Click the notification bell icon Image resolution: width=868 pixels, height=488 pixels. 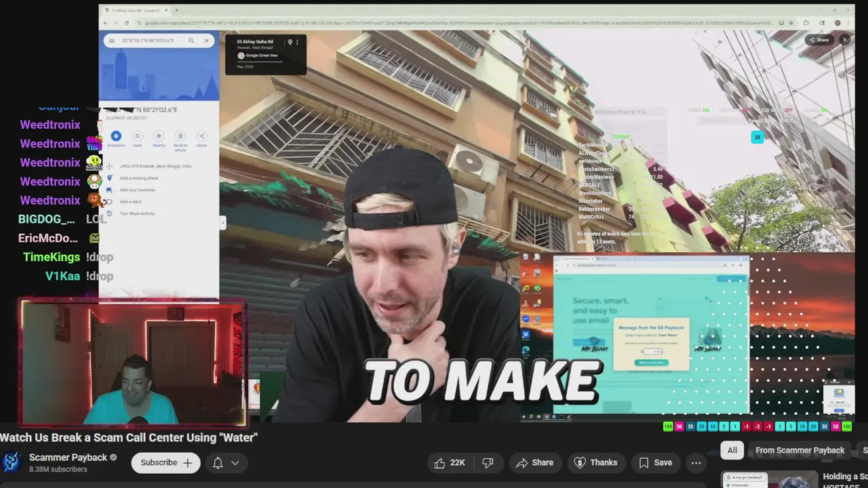(x=218, y=463)
